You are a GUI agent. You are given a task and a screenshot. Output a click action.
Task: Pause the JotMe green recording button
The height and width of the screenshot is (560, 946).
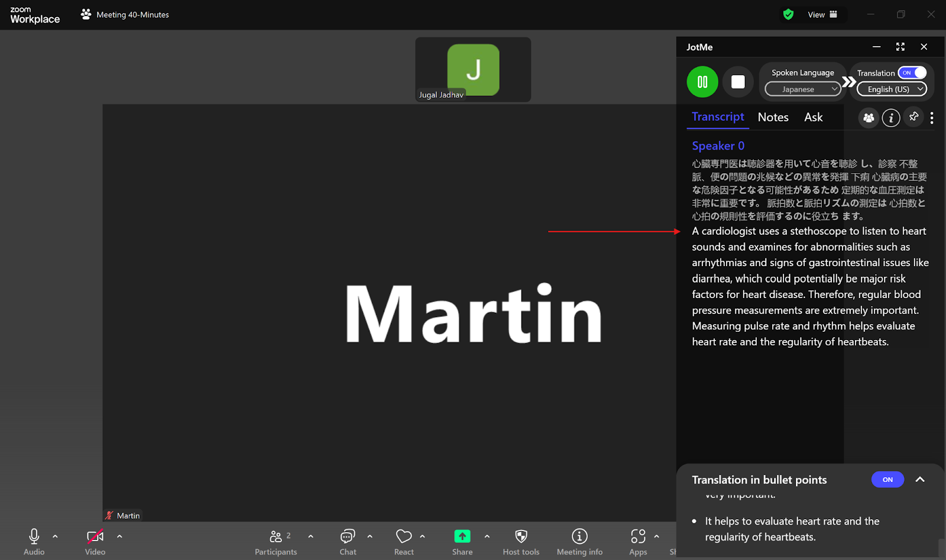coord(702,82)
